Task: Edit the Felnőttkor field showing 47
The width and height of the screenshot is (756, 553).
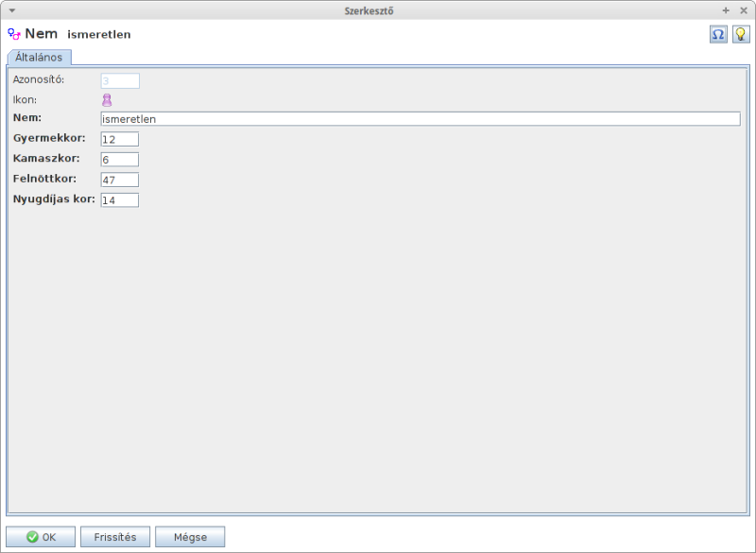Action: (120, 180)
